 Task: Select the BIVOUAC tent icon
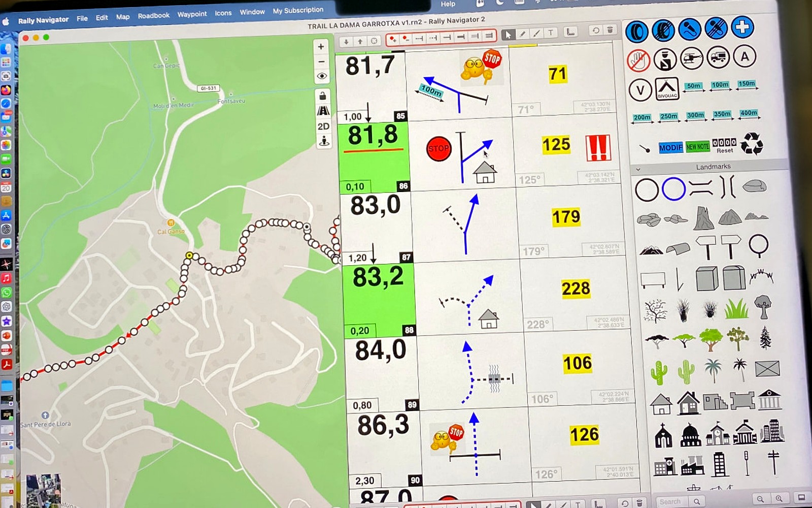(x=667, y=89)
